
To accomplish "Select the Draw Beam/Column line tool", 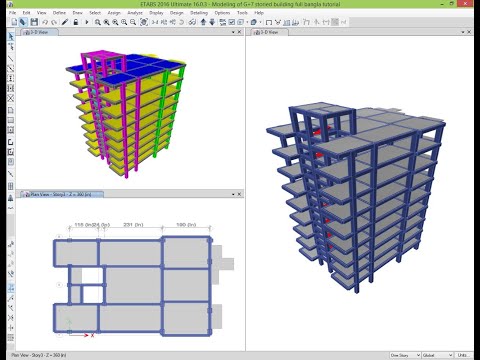I will click(x=11, y=59).
